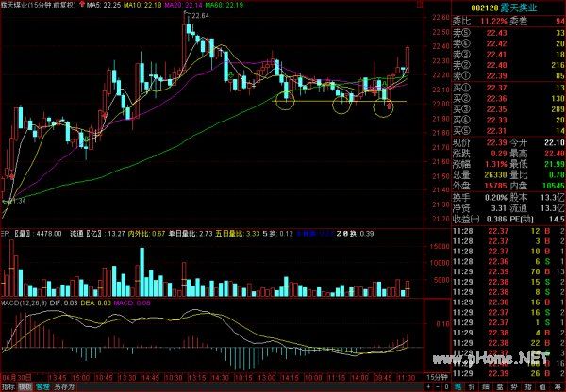Select the 筹 chip distribution tab
The width and height of the screenshot is (566, 392).
click(x=558, y=387)
